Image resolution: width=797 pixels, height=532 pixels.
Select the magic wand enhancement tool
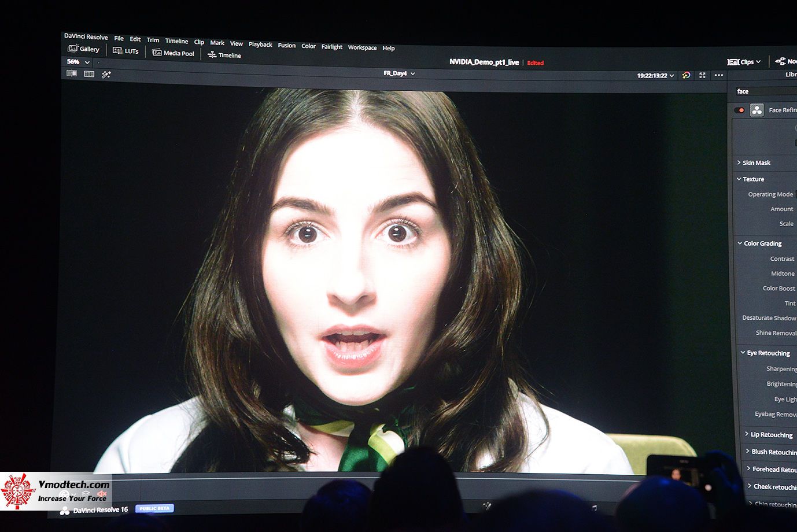[x=106, y=74]
